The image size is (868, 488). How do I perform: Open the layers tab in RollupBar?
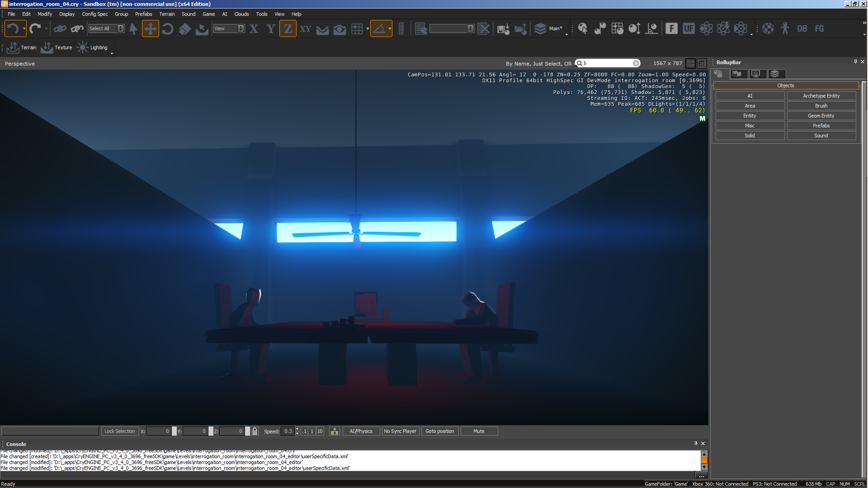(774, 74)
